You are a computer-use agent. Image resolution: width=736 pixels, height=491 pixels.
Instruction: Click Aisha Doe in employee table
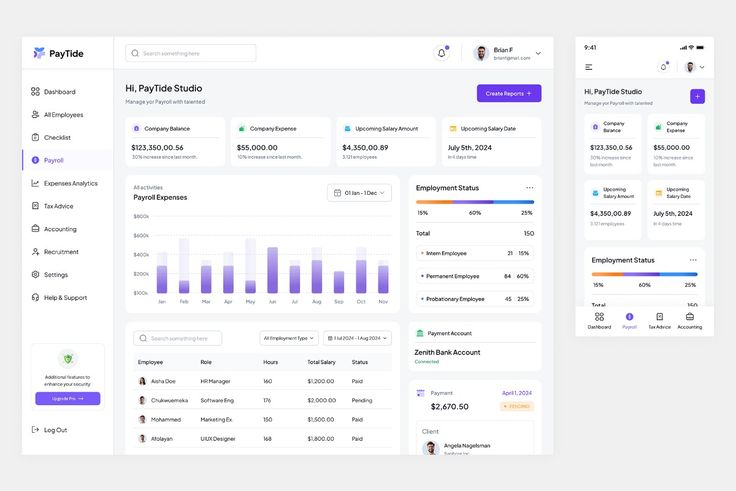tap(163, 381)
